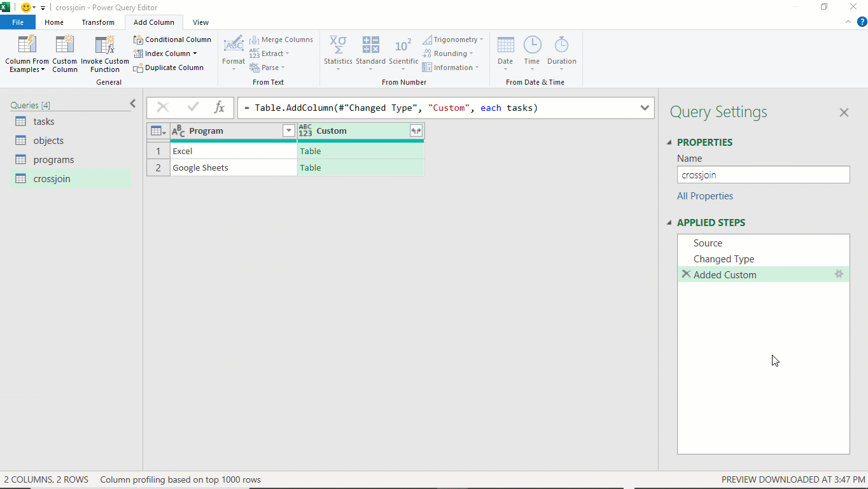
Task: Click the Conditional Column button
Action: pos(172,39)
